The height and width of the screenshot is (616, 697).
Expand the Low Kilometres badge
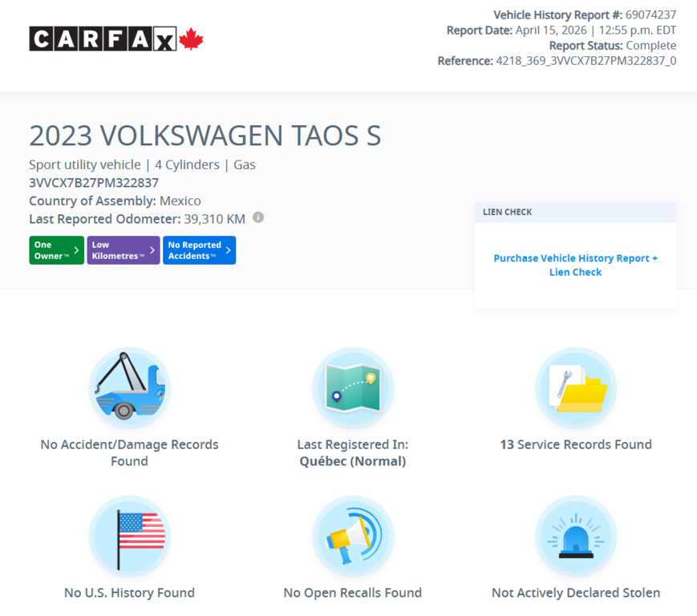(123, 249)
